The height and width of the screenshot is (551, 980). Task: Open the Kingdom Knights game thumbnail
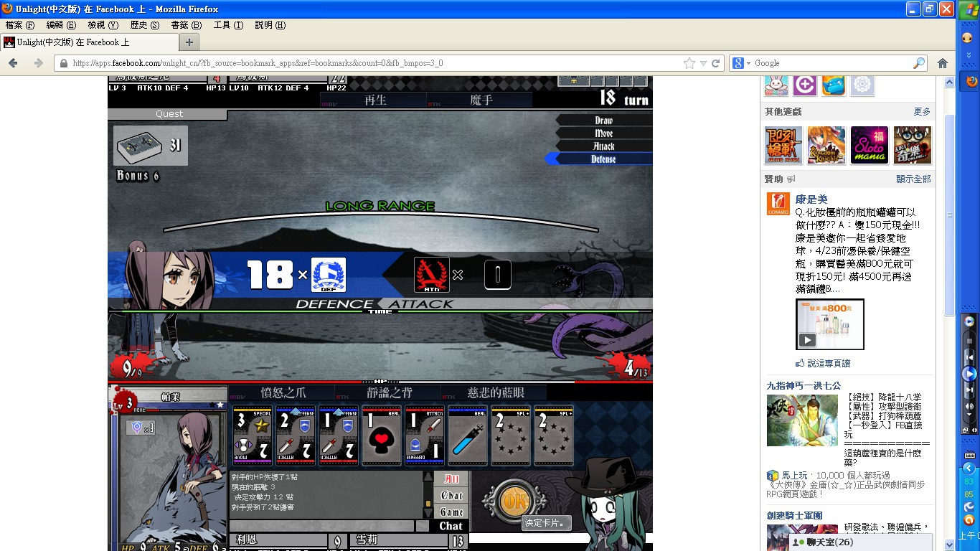click(826, 146)
